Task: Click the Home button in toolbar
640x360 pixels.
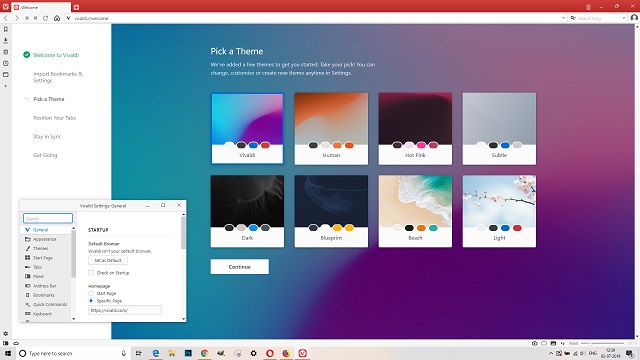Action: click(57, 18)
